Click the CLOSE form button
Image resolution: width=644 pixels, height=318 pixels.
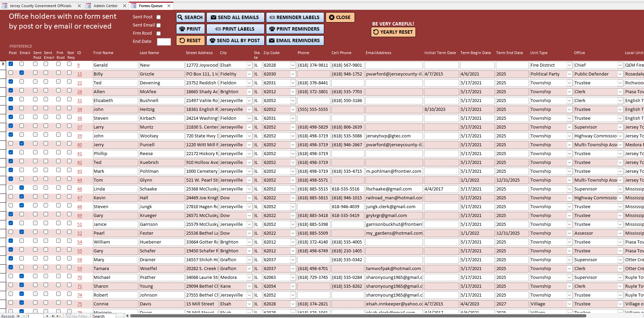[340, 17]
